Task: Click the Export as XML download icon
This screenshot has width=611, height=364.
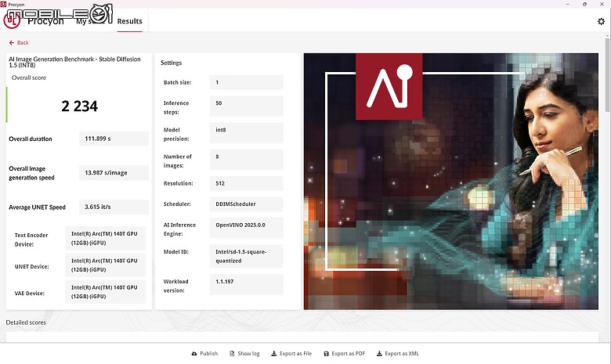Action: (379, 354)
